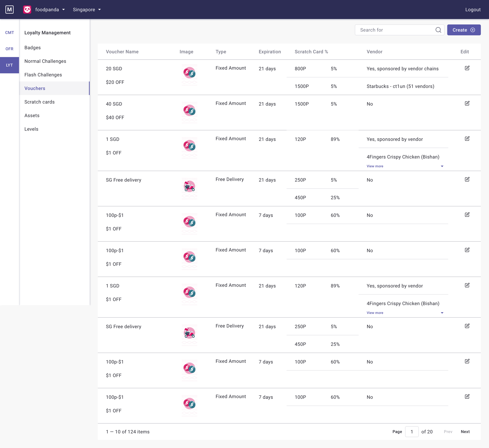Click Logout link

pyautogui.click(x=473, y=9)
